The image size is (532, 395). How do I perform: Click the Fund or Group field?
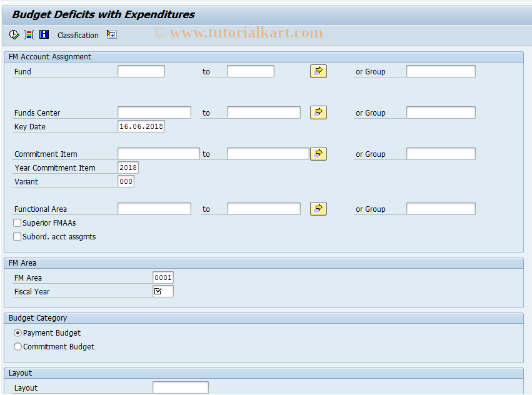pos(441,71)
